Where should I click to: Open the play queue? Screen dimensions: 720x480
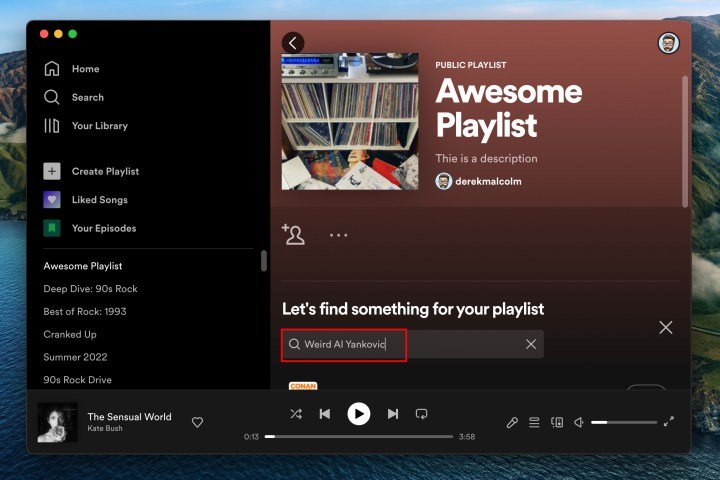point(534,422)
